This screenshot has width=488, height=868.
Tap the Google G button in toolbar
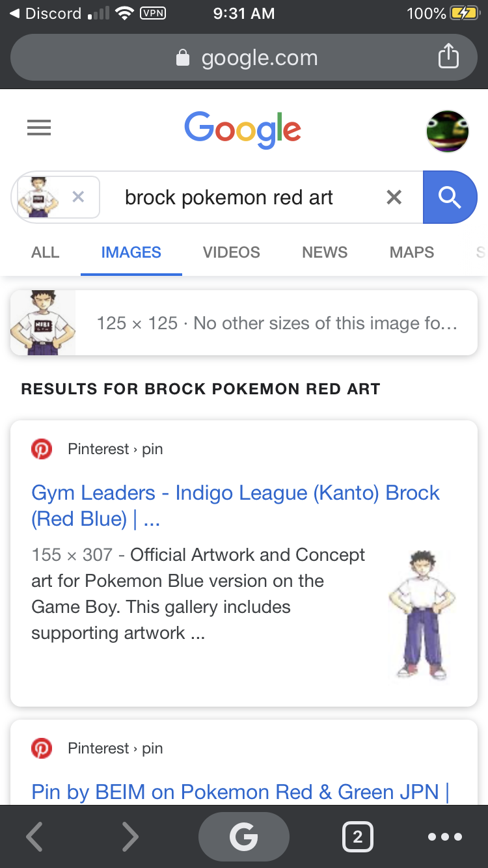tap(243, 837)
